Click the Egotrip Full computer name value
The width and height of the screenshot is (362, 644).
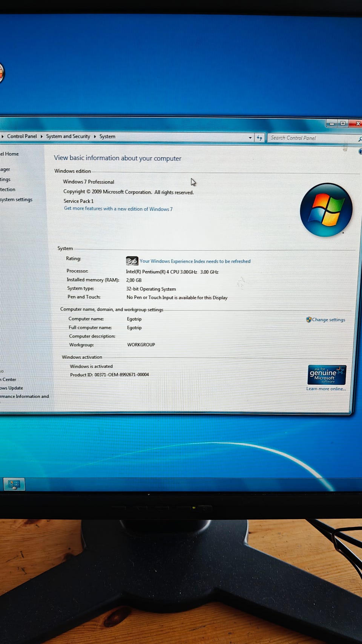[134, 328]
